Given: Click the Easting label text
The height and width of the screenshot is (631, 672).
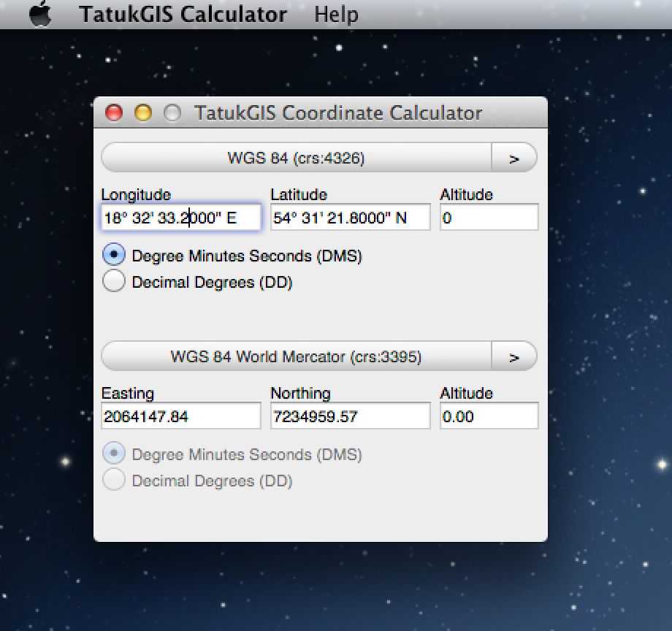Looking at the screenshot, I should (x=127, y=393).
